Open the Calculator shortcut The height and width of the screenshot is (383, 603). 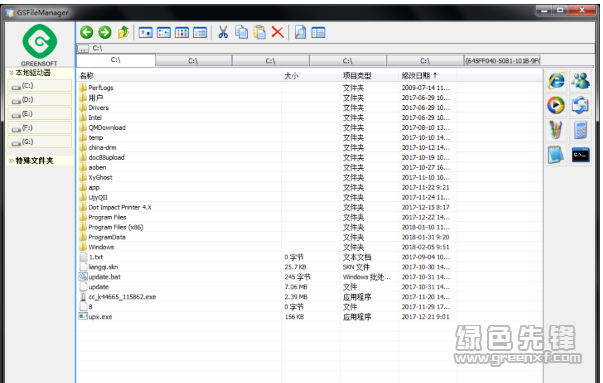coord(580,130)
